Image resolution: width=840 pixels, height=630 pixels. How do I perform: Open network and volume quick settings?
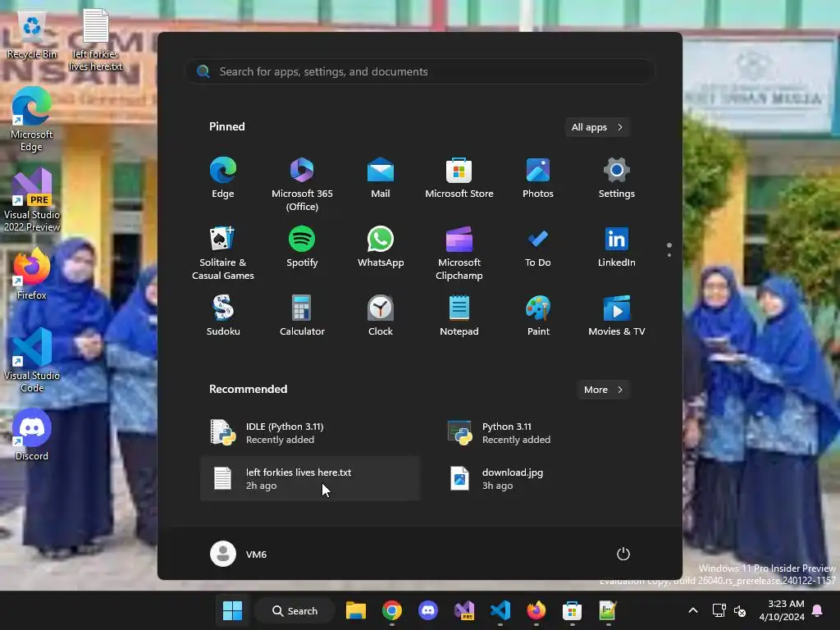pos(729,610)
